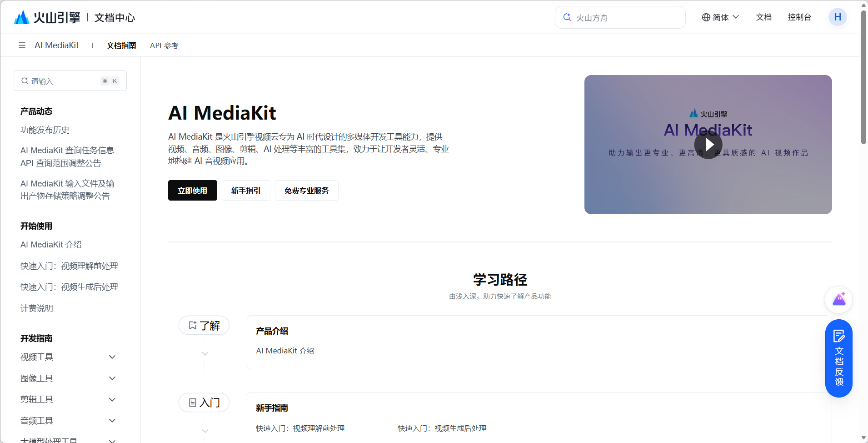Click the 文档反馈 feedback button
This screenshot has height=443, width=868.
coord(839,358)
